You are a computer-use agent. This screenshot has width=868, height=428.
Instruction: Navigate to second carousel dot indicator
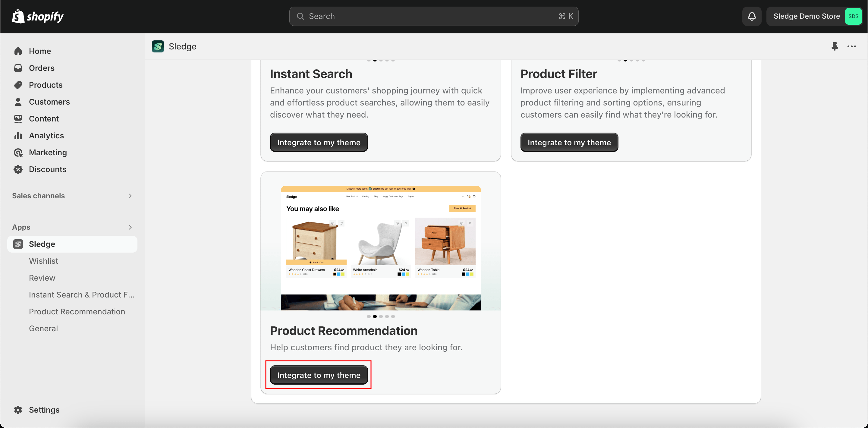374,316
